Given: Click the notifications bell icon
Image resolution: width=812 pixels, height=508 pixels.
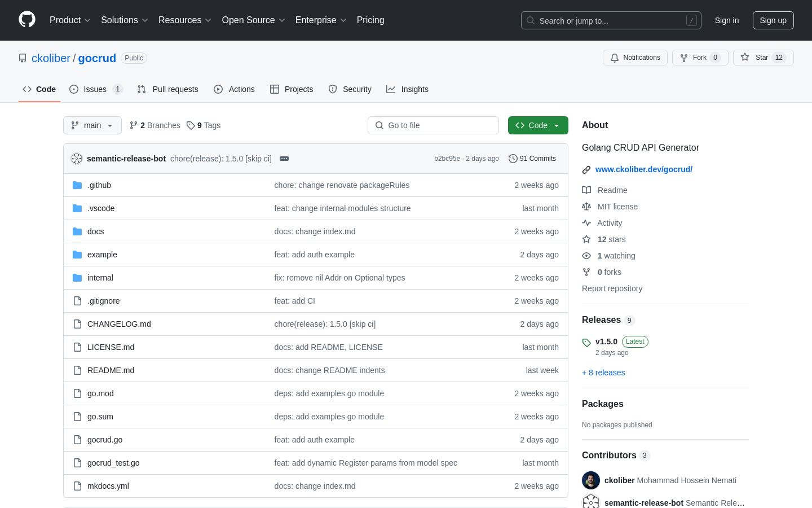Looking at the screenshot, I should click(615, 58).
